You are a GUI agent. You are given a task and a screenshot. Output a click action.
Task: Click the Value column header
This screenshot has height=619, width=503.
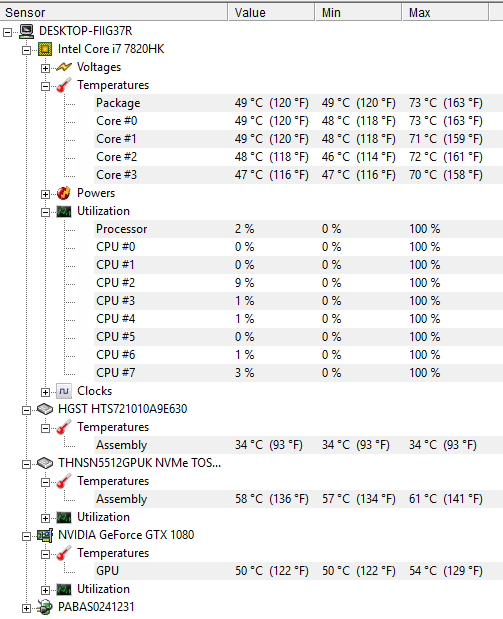click(x=271, y=12)
